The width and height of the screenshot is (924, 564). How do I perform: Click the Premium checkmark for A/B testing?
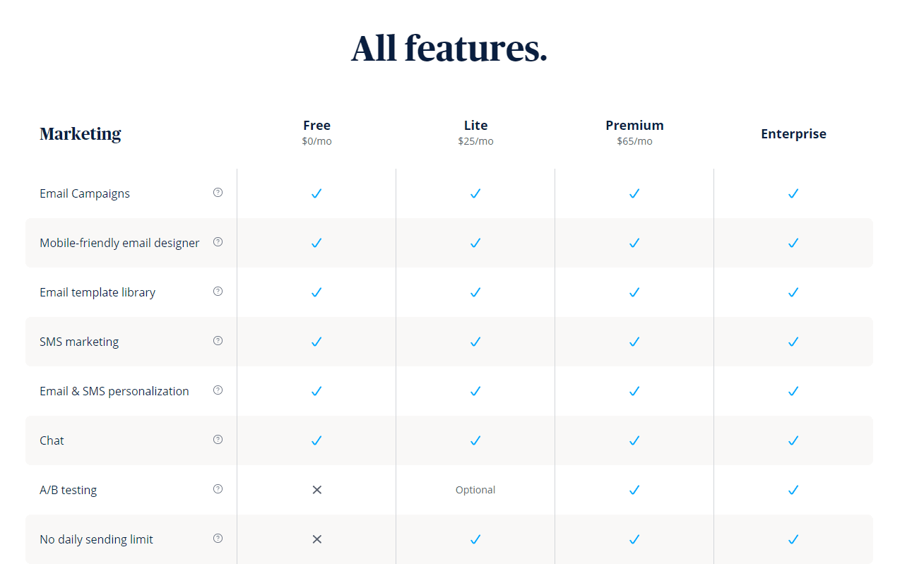pyautogui.click(x=634, y=490)
